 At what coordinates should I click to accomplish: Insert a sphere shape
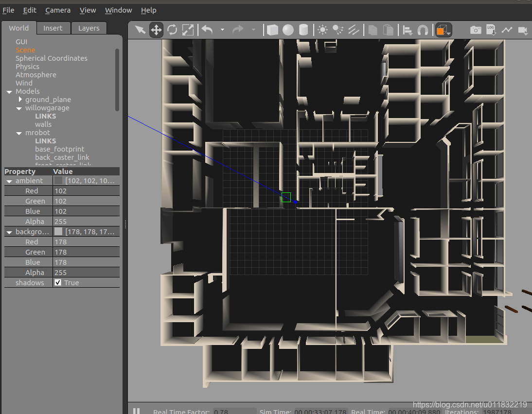coord(288,30)
